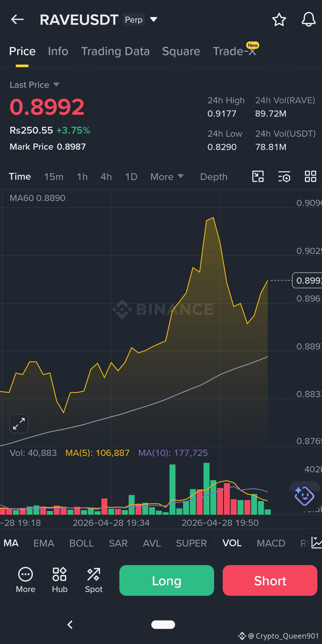Image resolution: width=322 pixels, height=644 pixels.
Task: Tap the 24h Vol(RAVE) 89.72M value
Action: click(271, 114)
